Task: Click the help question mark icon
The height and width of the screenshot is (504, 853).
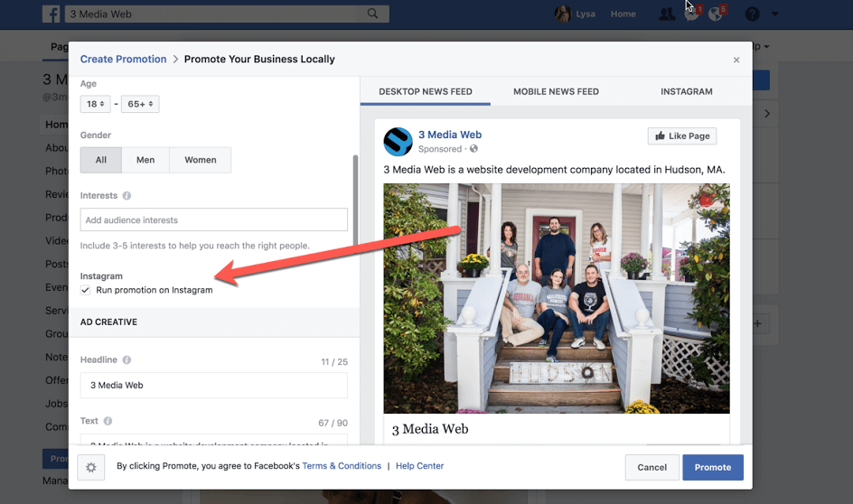Action: click(x=753, y=14)
